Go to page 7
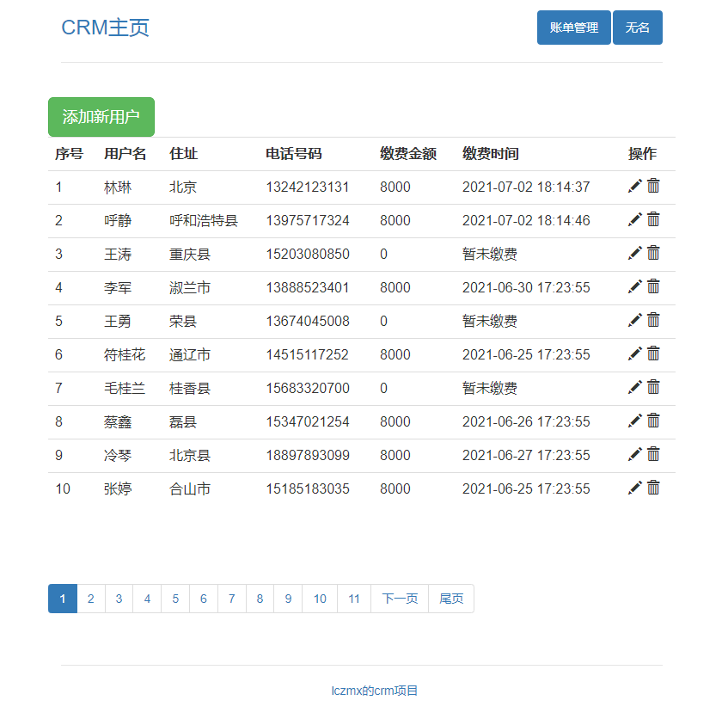This screenshot has width=728, height=725. tap(232, 599)
